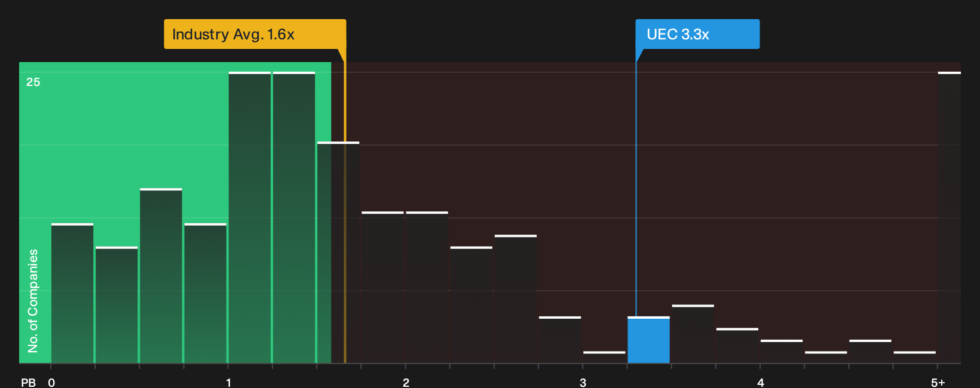
Task: Click the x-axis label 0
Action: pyautogui.click(x=51, y=383)
